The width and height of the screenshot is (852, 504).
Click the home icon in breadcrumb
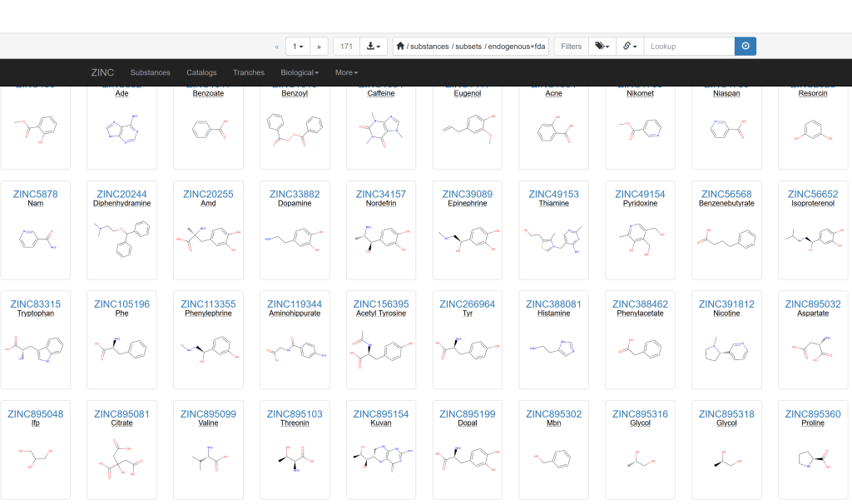coord(402,47)
